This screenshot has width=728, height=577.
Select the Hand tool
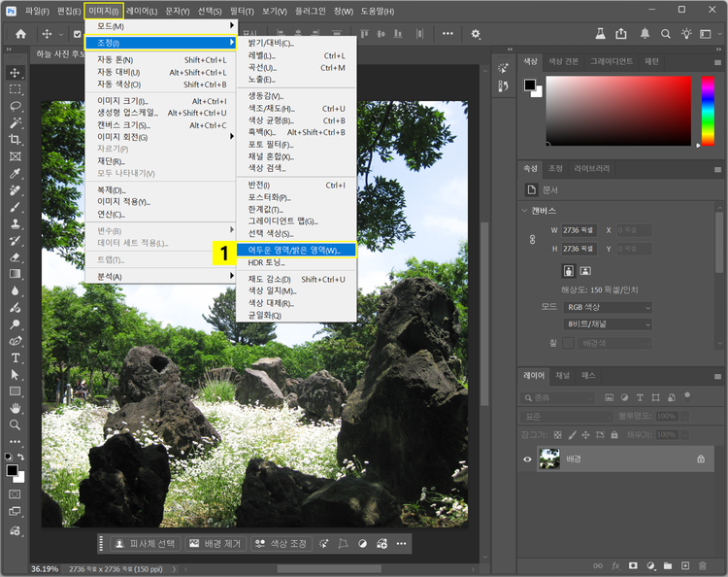tap(15, 408)
